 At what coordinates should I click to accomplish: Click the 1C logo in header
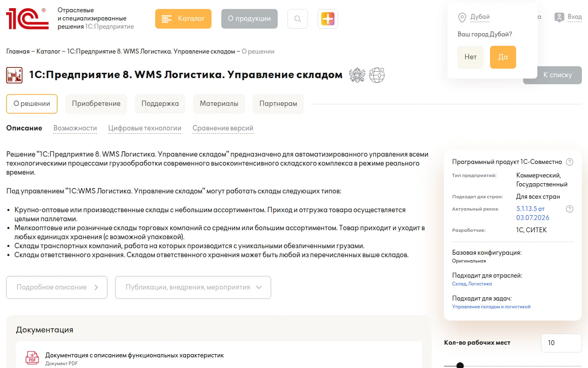point(27,19)
